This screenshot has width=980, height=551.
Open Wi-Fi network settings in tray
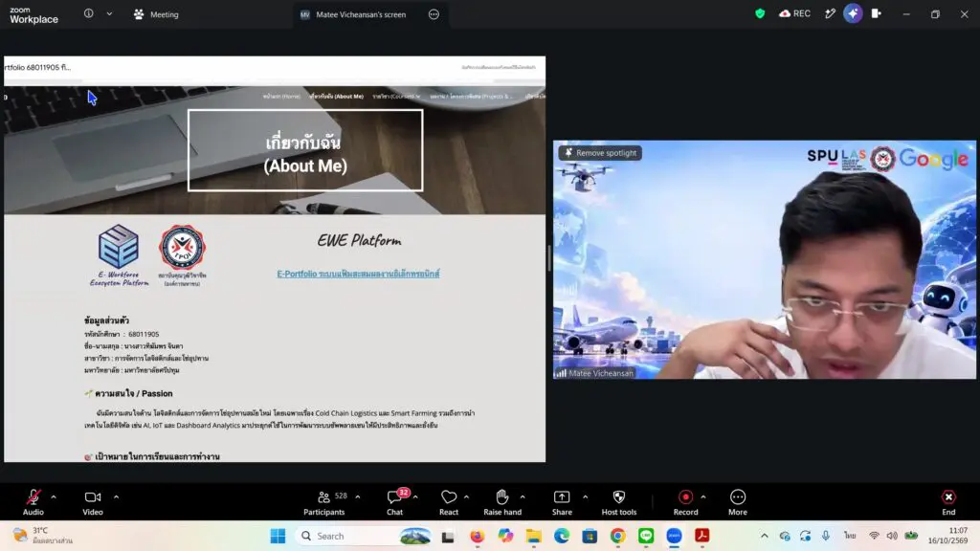click(x=874, y=536)
